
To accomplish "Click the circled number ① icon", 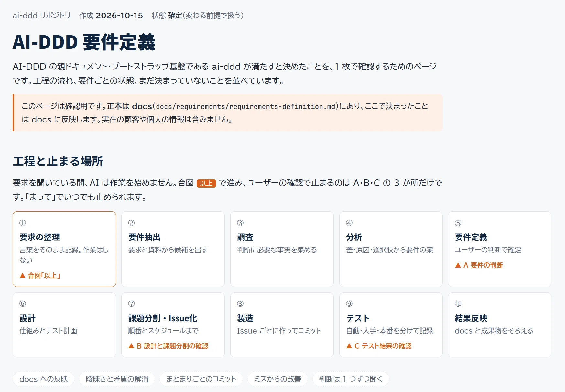I will coord(23,223).
